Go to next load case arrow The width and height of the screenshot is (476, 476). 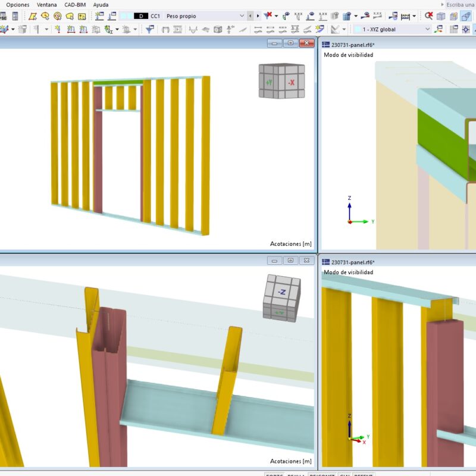coord(258,16)
